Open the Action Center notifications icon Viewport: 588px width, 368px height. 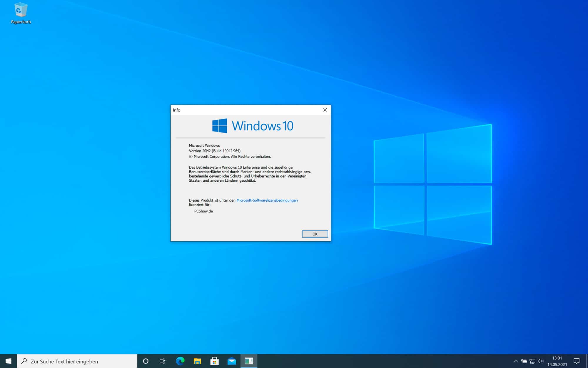coord(577,361)
